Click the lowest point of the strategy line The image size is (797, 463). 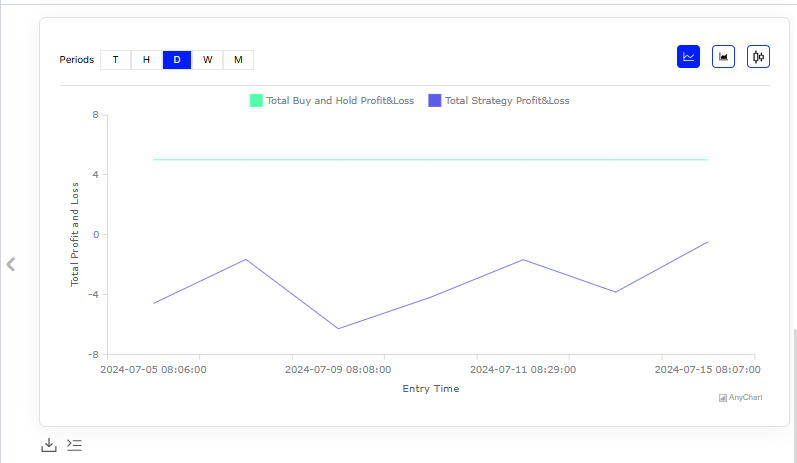338,328
